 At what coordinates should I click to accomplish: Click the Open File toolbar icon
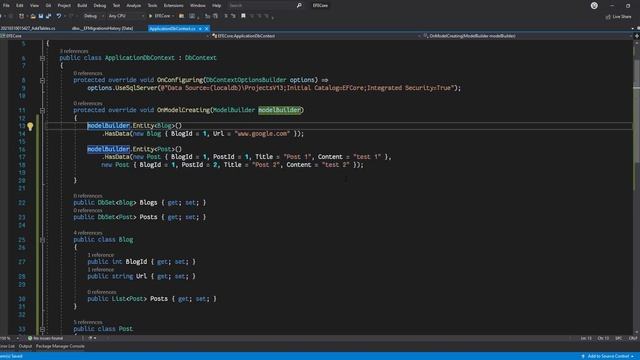pos(33,16)
